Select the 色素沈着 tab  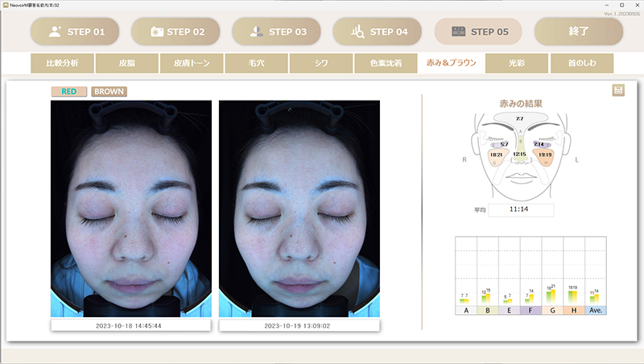point(386,64)
